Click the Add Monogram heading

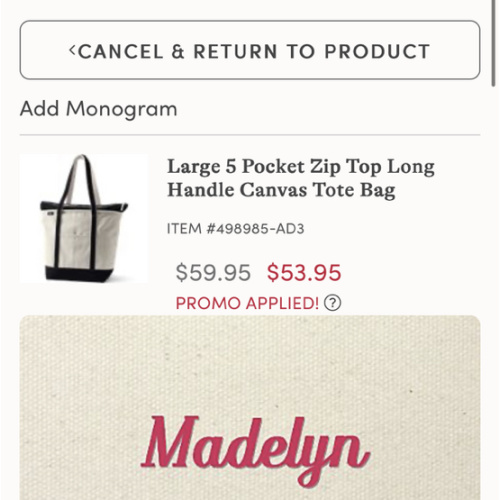click(99, 109)
